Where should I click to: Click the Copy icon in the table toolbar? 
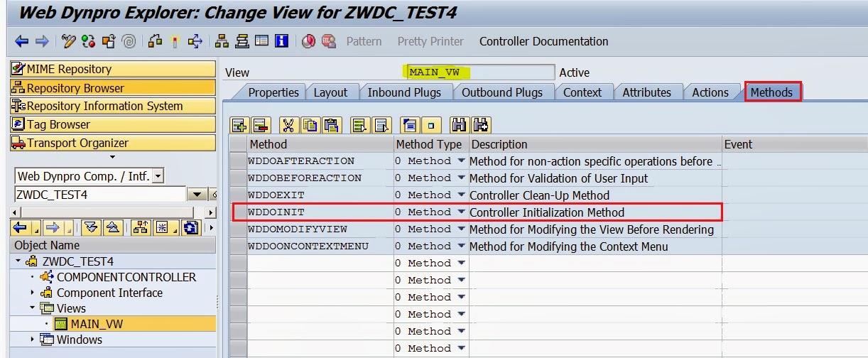pyautogui.click(x=310, y=126)
